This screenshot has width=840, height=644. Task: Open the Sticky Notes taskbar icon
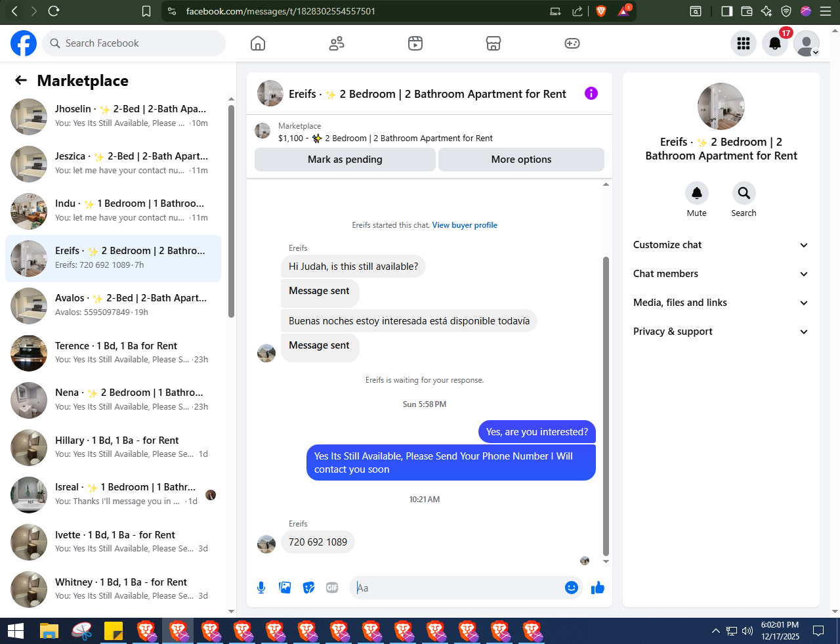coord(114,632)
